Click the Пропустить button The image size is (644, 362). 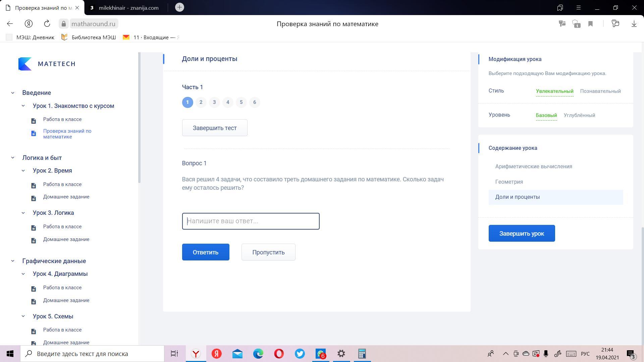tap(268, 252)
